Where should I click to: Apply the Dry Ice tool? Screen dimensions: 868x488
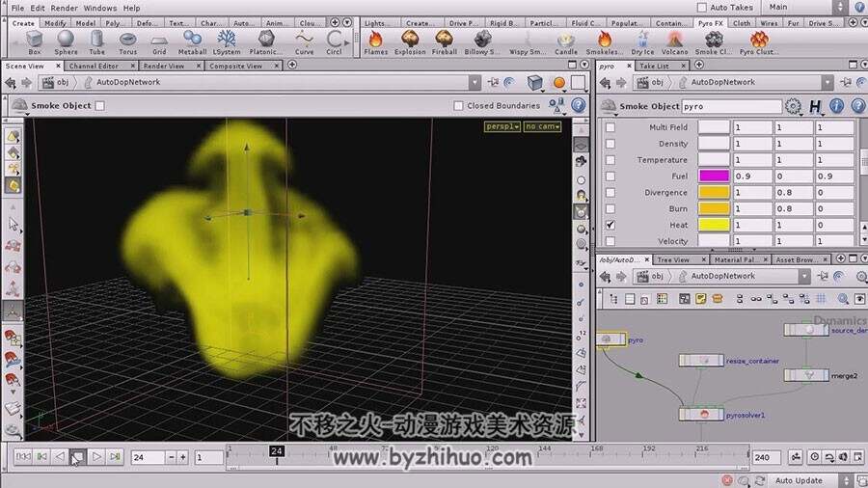pyautogui.click(x=642, y=42)
